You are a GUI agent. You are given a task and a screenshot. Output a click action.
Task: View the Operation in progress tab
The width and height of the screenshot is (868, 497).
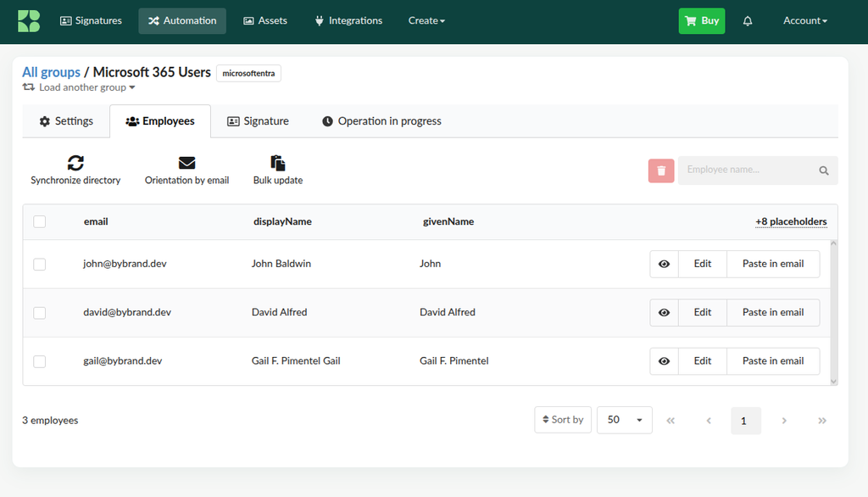tap(382, 121)
